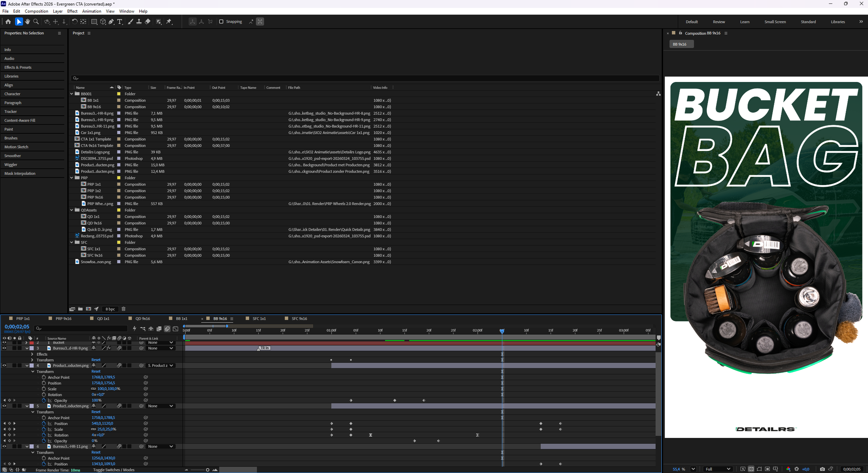Viewport: 868px width, 473px height.
Task: Enable Motion Blur for the timeline
Action: [167, 329]
